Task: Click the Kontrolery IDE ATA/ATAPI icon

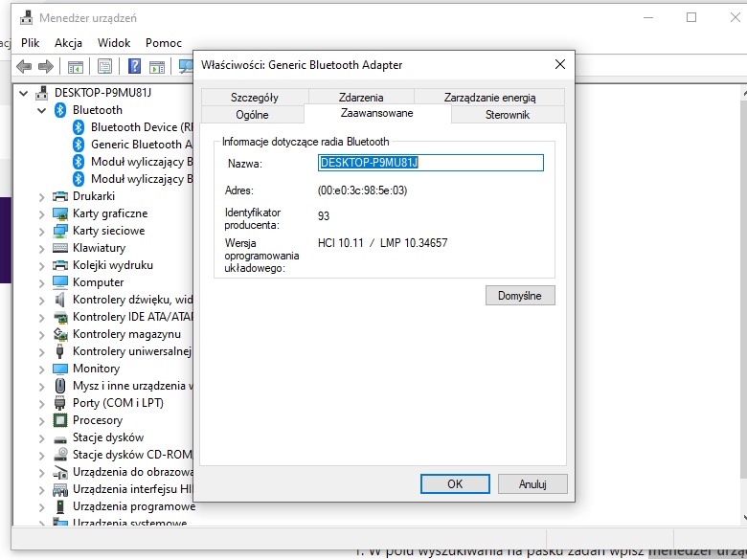Action: coord(60,317)
